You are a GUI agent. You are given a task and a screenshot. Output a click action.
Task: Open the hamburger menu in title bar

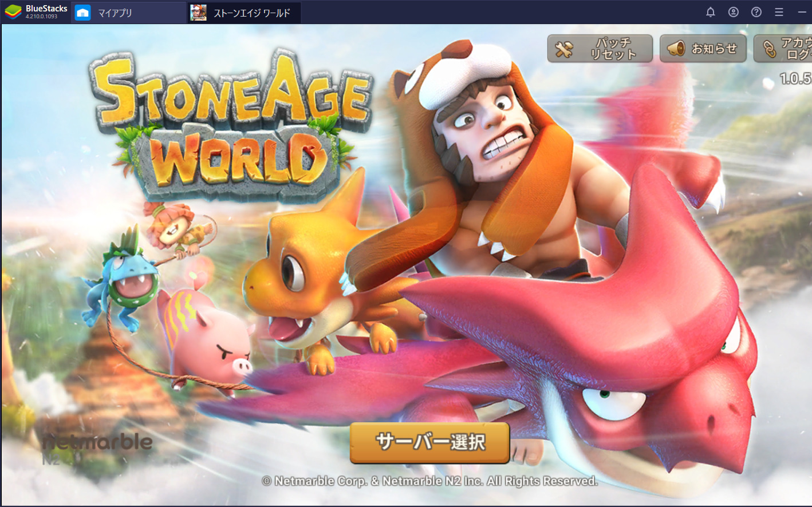coord(779,12)
